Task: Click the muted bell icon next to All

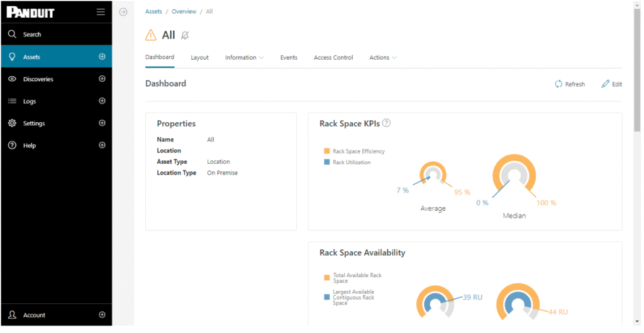Action: [x=185, y=35]
